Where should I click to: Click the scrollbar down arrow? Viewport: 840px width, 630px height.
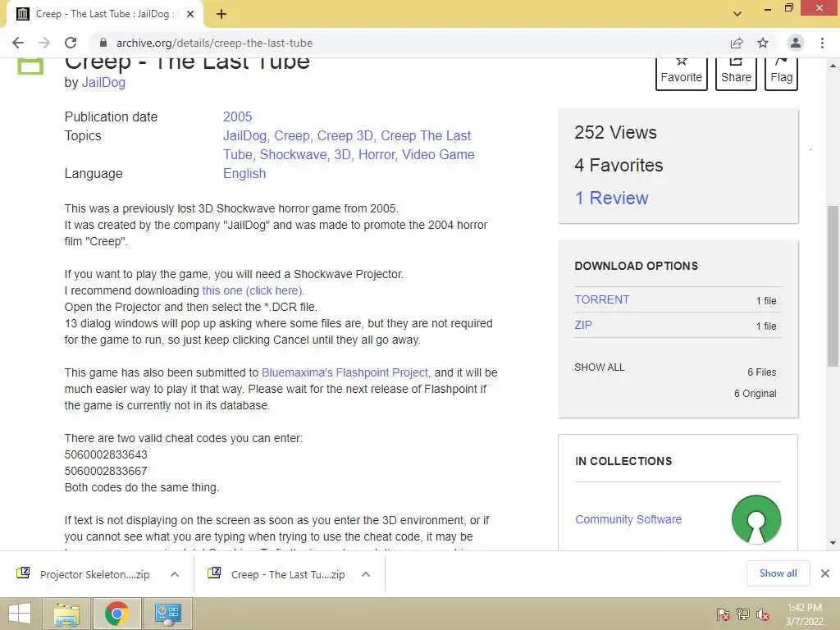click(833, 543)
